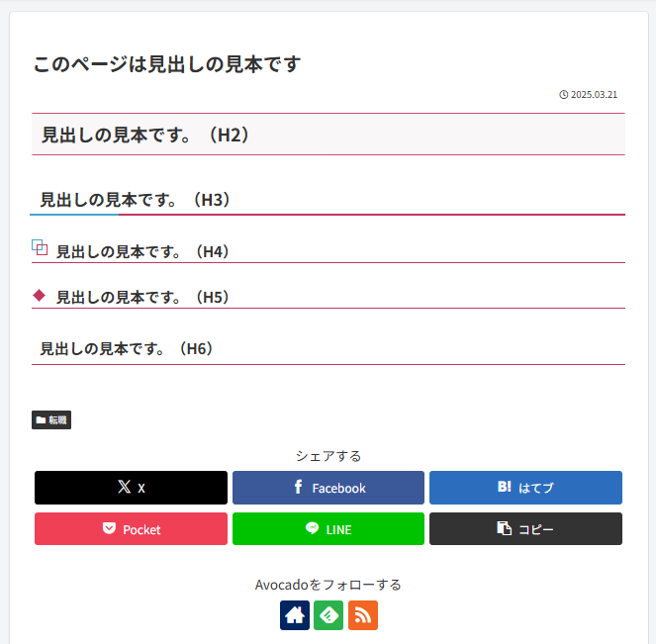Share this page on Facebook
656x644 pixels.
pyautogui.click(x=328, y=488)
